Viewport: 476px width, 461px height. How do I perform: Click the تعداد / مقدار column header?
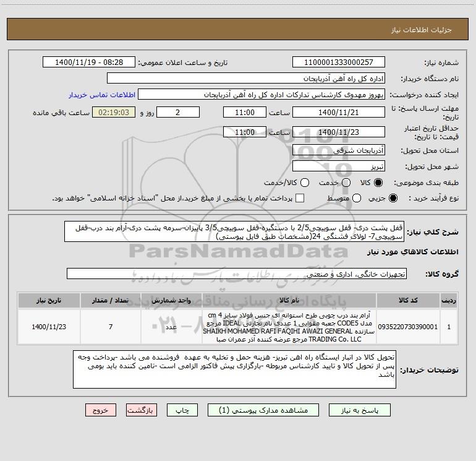click(x=111, y=300)
